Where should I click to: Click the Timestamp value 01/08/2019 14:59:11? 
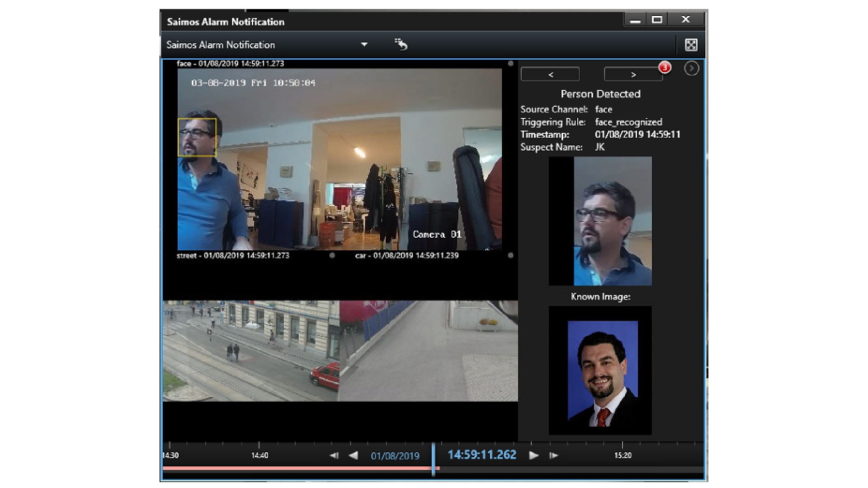[x=637, y=134]
